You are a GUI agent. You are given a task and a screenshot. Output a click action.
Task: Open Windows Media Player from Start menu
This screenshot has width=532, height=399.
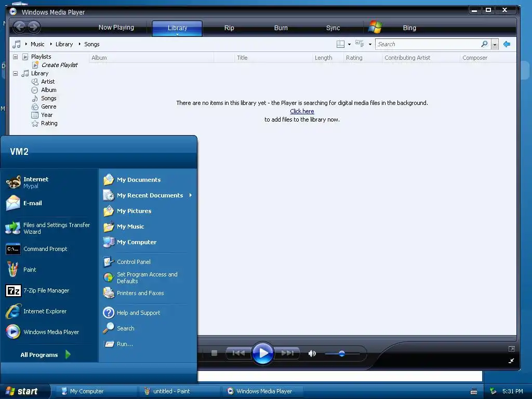point(49,332)
